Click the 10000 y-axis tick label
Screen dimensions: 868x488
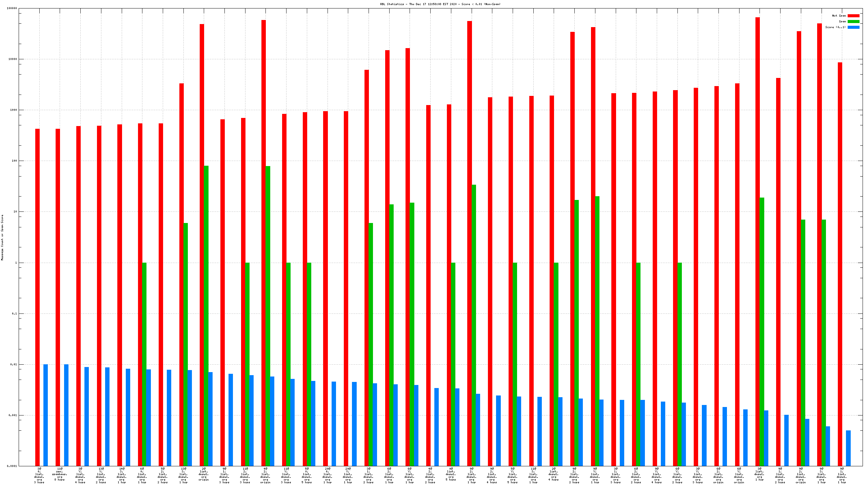tap(12, 59)
